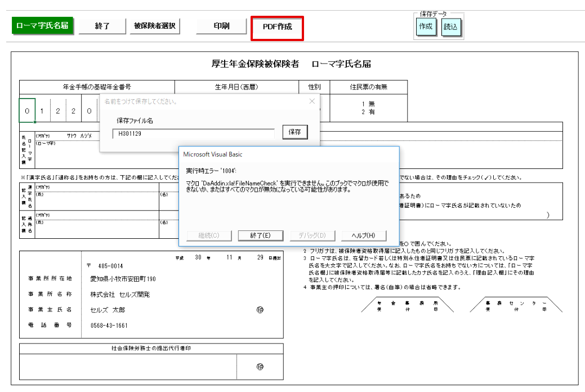The height and width of the screenshot is (392, 585).
Task: Click the disabled 継続(C) button
Action: (209, 235)
